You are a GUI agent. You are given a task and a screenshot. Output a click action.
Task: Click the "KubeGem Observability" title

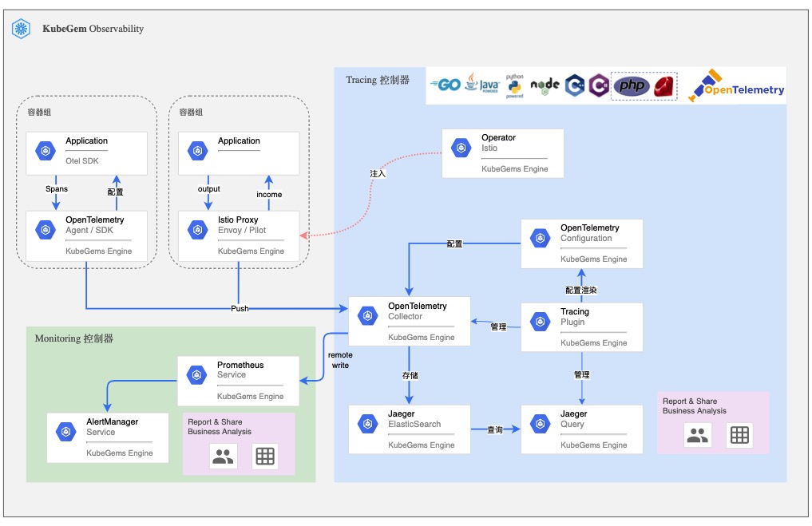93,29
